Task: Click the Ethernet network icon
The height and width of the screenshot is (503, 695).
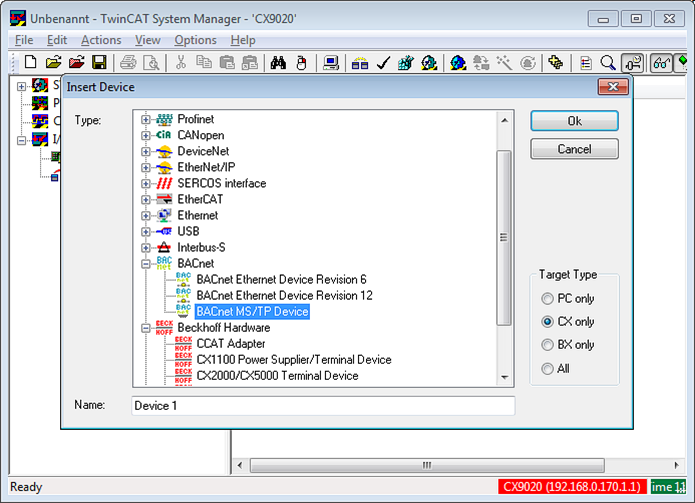Action: (x=164, y=215)
